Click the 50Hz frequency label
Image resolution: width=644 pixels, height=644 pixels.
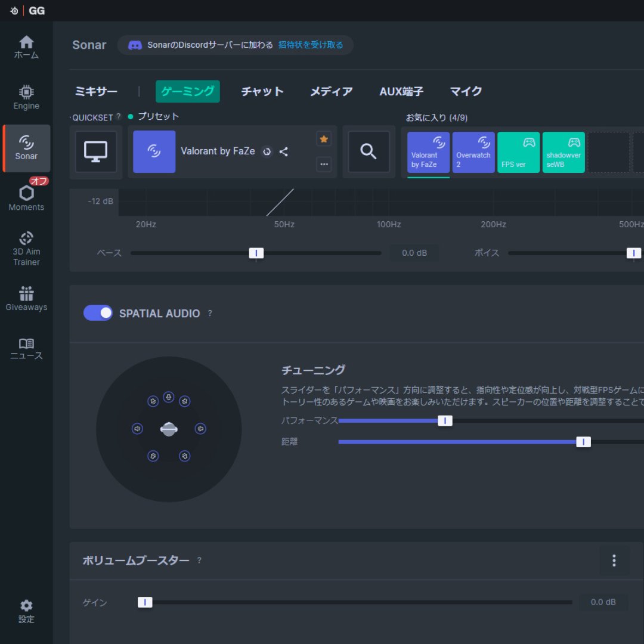point(284,224)
